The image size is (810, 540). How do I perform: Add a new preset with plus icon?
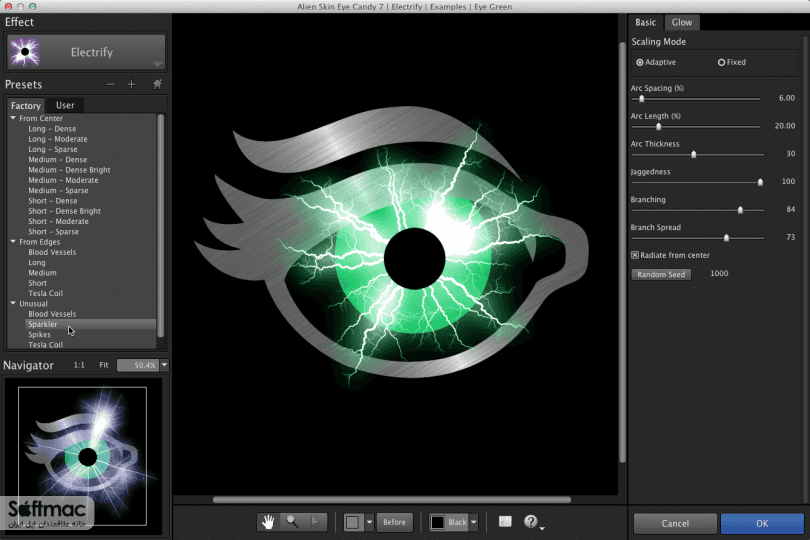click(x=131, y=84)
